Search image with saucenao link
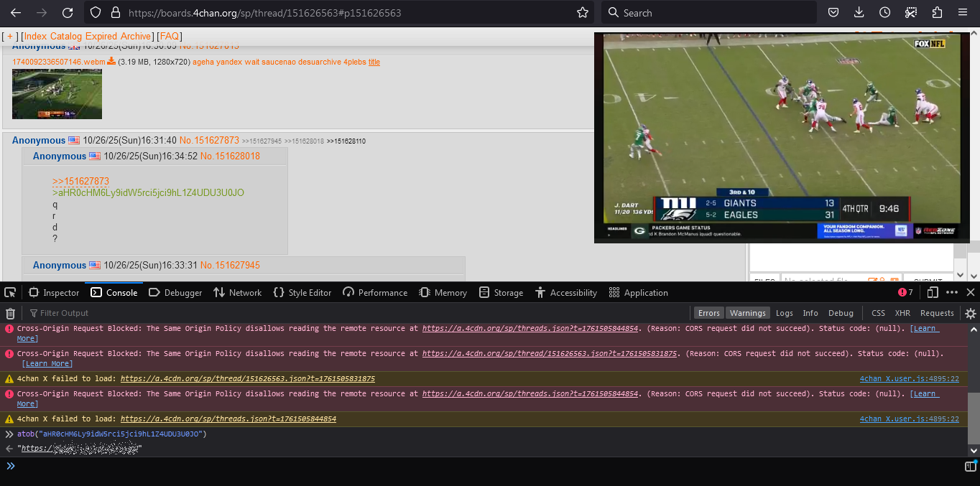The image size is (980, 486). click(x=280, y=62)
